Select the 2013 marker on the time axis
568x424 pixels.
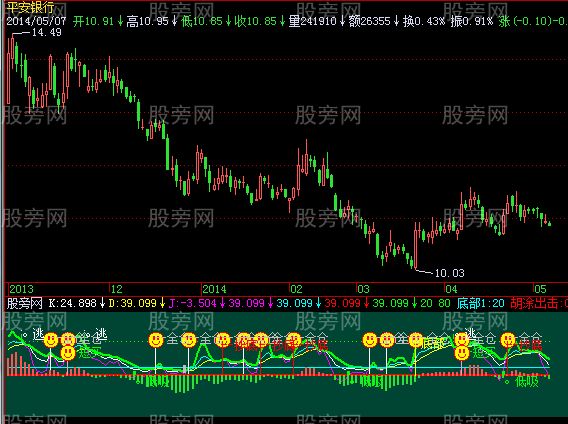[x=21, y=289]
